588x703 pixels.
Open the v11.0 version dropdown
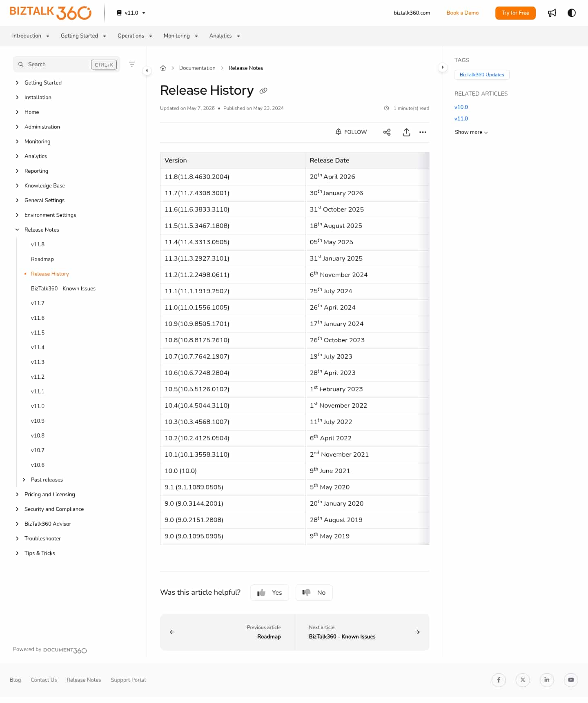tap(131, 13)
